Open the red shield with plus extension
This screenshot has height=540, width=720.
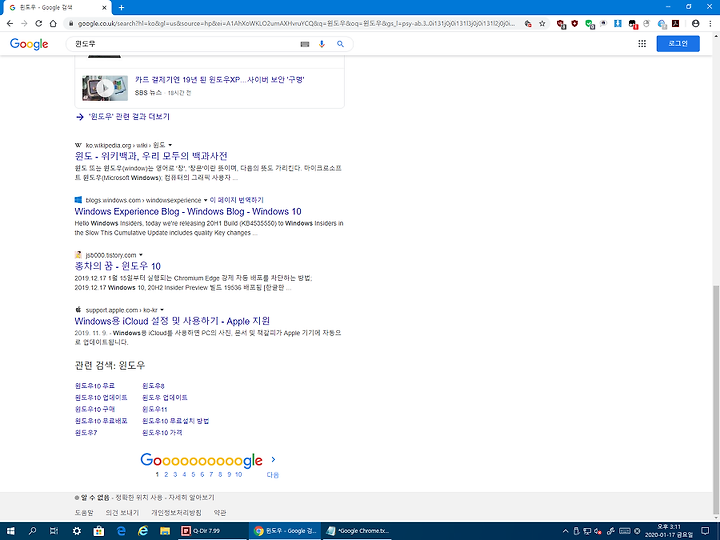(574, 23)
